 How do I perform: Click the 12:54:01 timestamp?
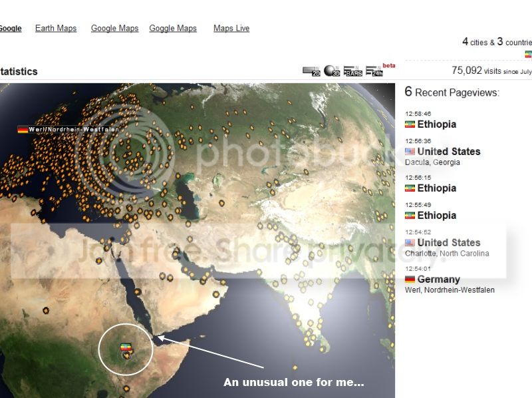[418, 269]
